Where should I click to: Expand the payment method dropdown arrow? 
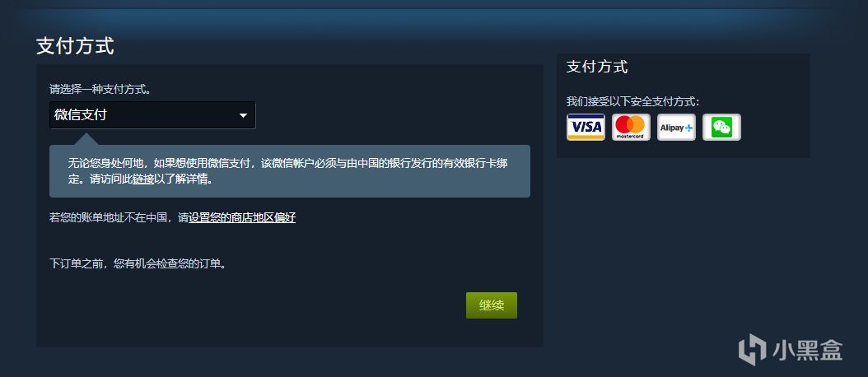coord(243,116)
